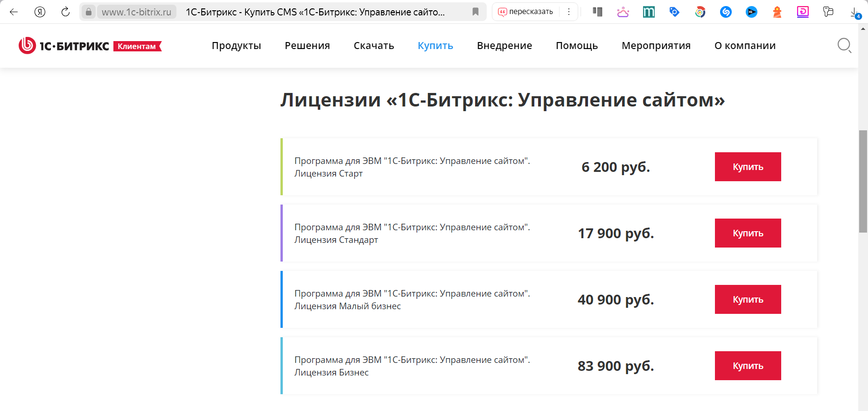Screen dimensions: 868x411
Task: Open the 'Скачать' menu item
Action: point(374,46)
